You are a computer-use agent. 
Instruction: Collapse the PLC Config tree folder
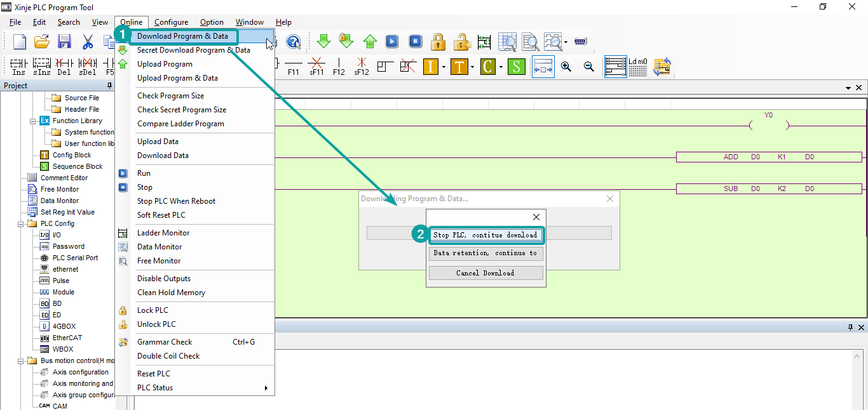[x=23, y=224]
